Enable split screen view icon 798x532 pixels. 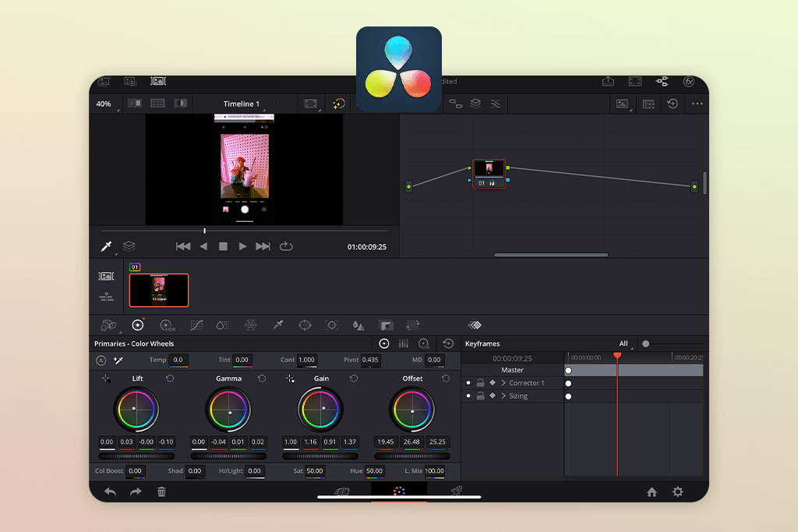coord(157,104)
